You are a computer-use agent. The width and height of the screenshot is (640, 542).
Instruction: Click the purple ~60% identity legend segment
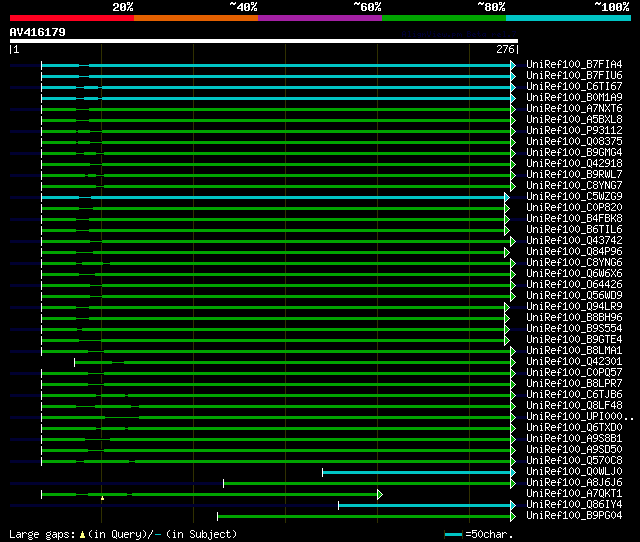(x=319, y=18)
